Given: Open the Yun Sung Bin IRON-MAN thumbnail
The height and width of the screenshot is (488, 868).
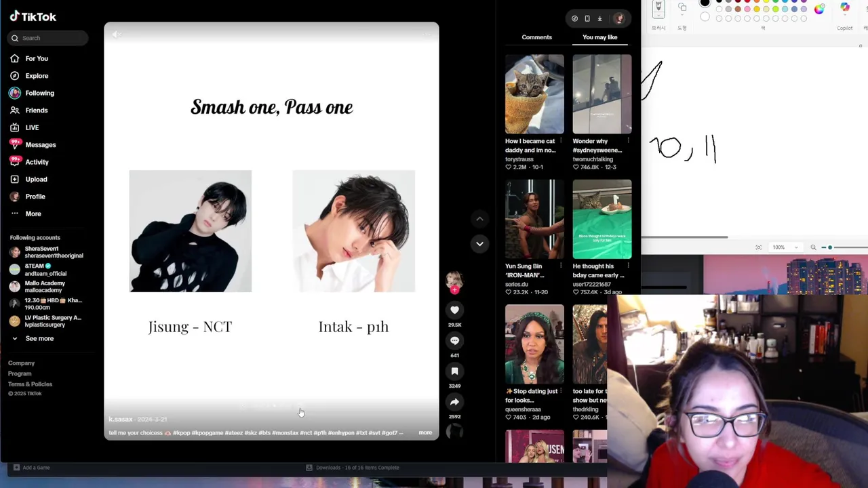Looking at the screenshot, I should (534, 220).
